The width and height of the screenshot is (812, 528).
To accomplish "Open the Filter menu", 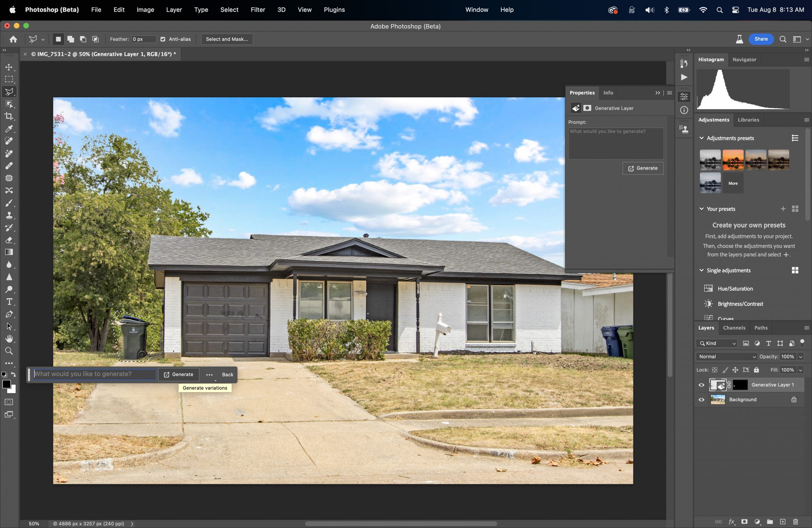I will click(258, 10).
